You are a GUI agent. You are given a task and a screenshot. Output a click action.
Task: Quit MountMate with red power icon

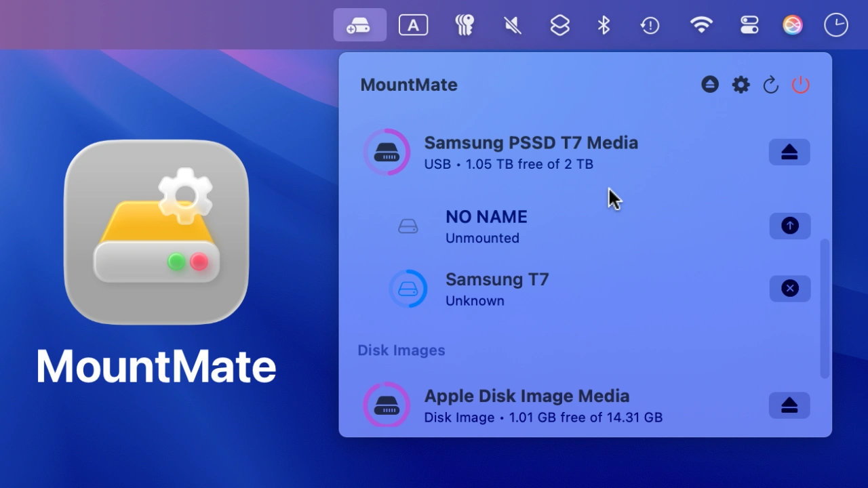point(801,85)
